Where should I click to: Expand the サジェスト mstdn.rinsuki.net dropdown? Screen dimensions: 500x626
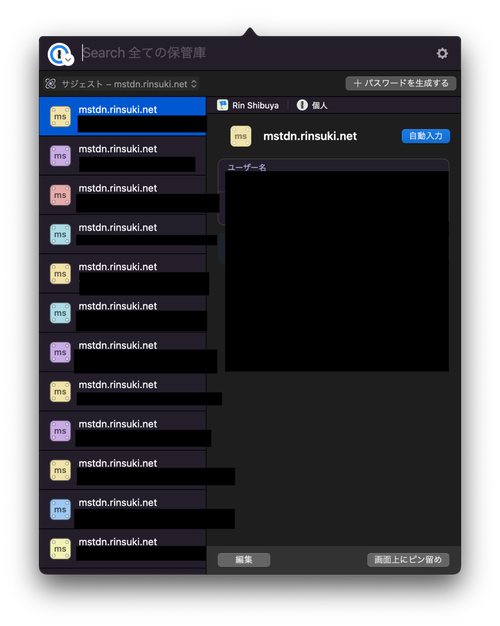121,84
